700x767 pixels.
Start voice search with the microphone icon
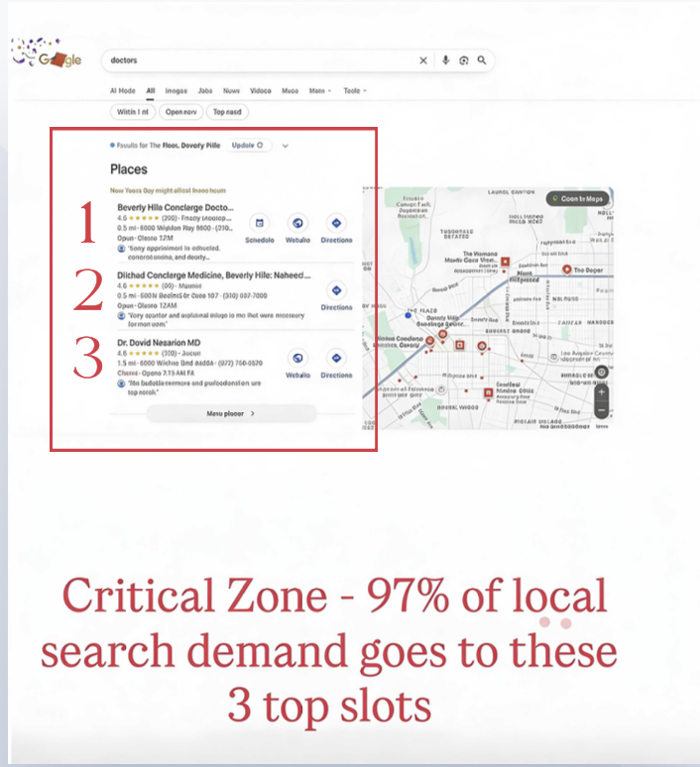(446, 60)
